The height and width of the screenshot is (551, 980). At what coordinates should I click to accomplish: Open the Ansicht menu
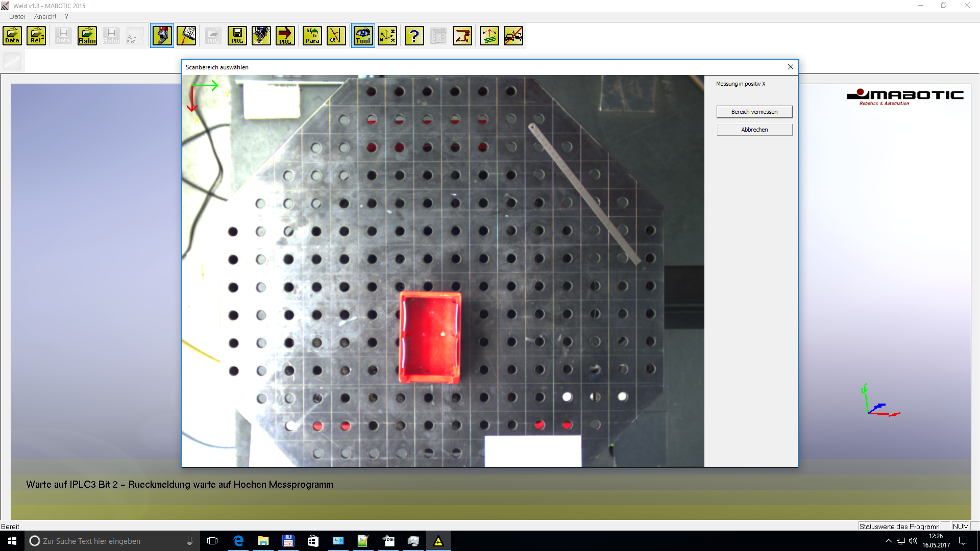[45, 16]
